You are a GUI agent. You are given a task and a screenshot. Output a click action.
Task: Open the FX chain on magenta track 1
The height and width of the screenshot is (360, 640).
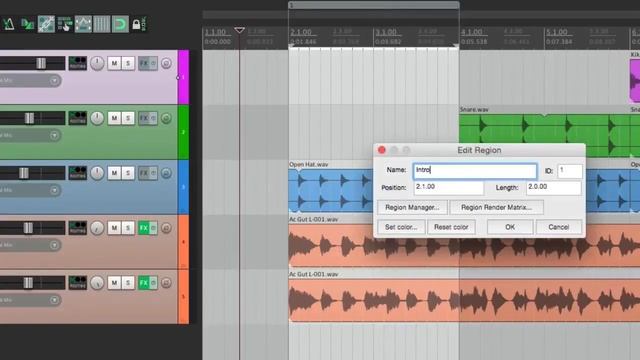144,63
